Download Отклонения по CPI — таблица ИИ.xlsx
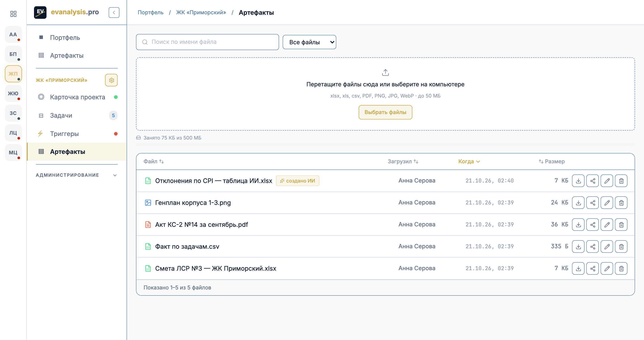This screenshot has width=644, height=340. (x=578, y=181)
